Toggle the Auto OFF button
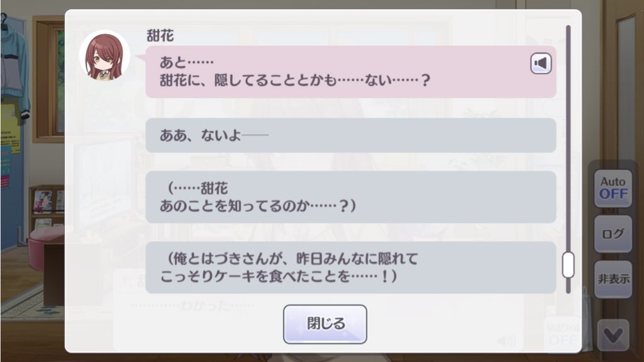 click(613, 188)
